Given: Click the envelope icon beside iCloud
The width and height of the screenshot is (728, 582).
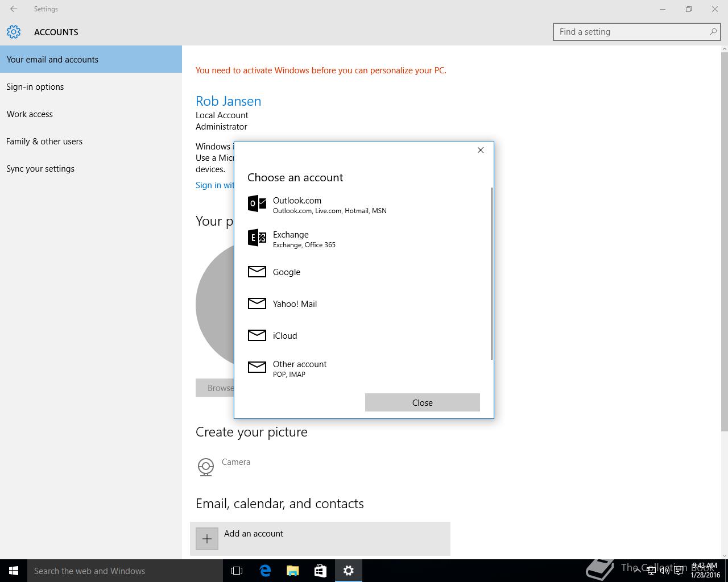Looking at the screenshot, I should (x=257, y=335).
